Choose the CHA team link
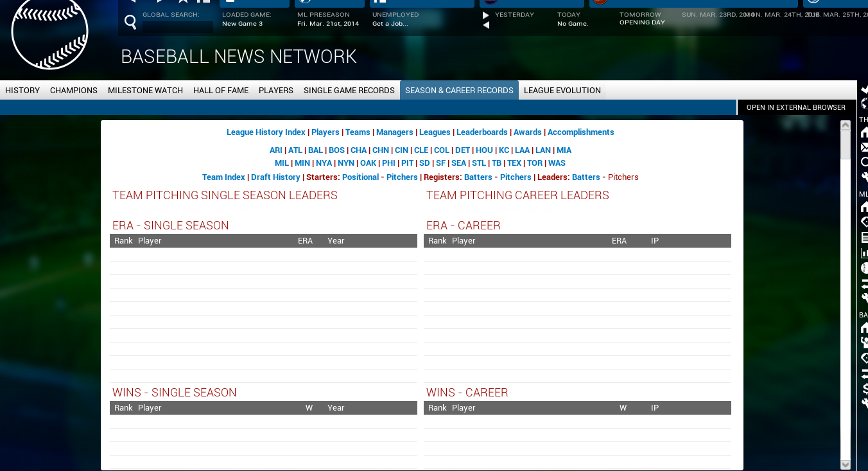The height and width of the screenshot is (471, 868). point(358,150)
